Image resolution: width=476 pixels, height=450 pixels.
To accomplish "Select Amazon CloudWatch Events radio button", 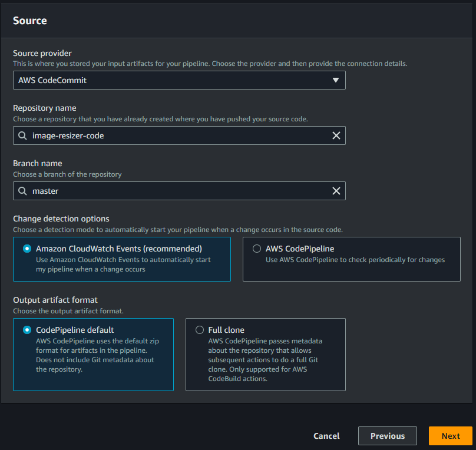I will point(27,249).
